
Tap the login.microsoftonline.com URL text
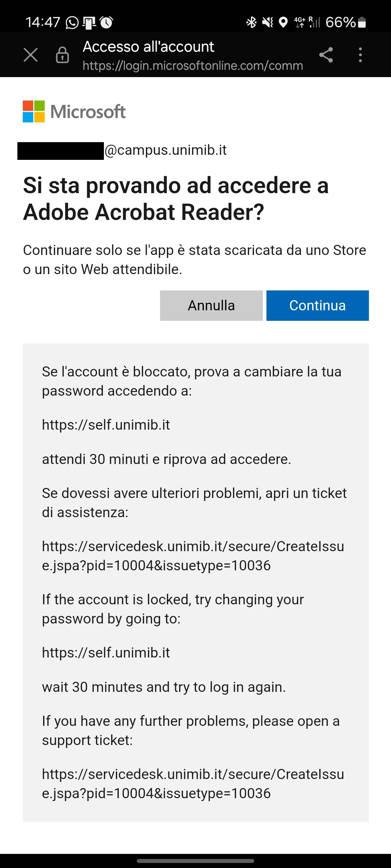coord(193,66)
